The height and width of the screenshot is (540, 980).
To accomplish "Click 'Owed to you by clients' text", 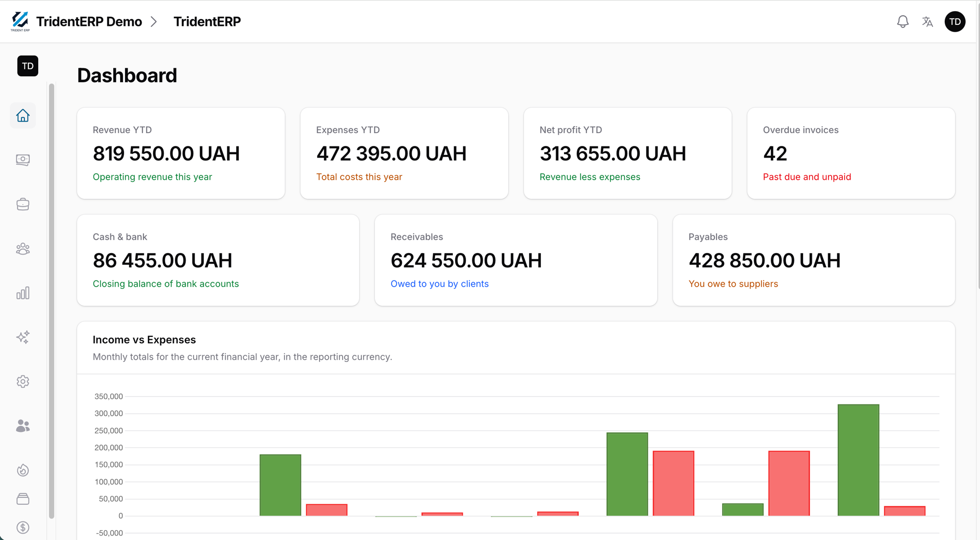I will [440, 284].
